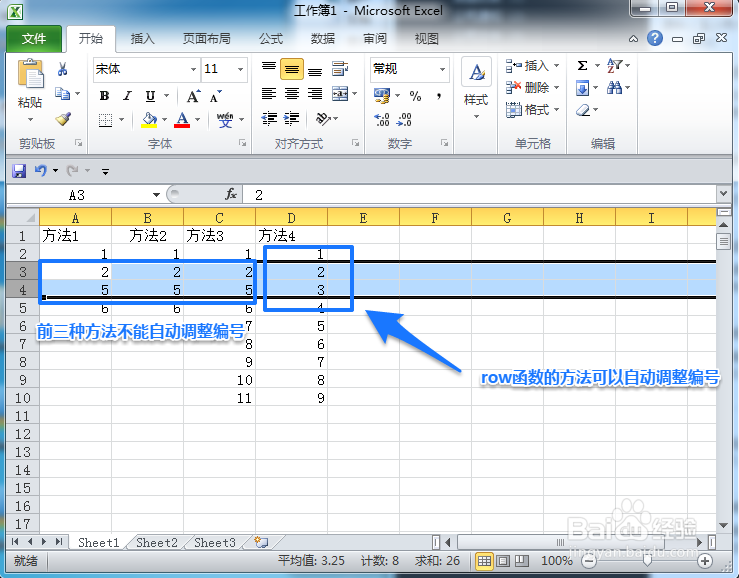
Task: Open text orientation tool
Action: 323,119
